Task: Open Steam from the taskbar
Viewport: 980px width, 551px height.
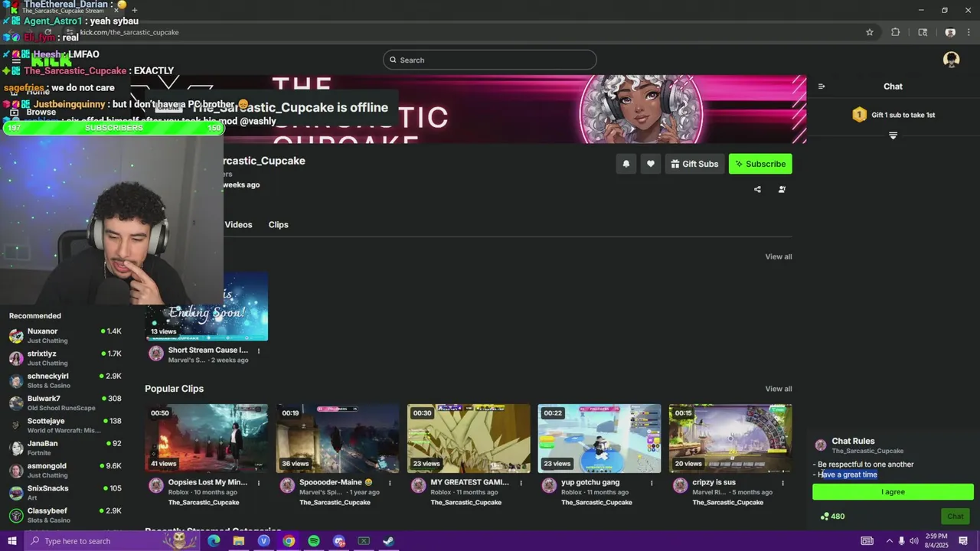Action: tap(389, 541)
